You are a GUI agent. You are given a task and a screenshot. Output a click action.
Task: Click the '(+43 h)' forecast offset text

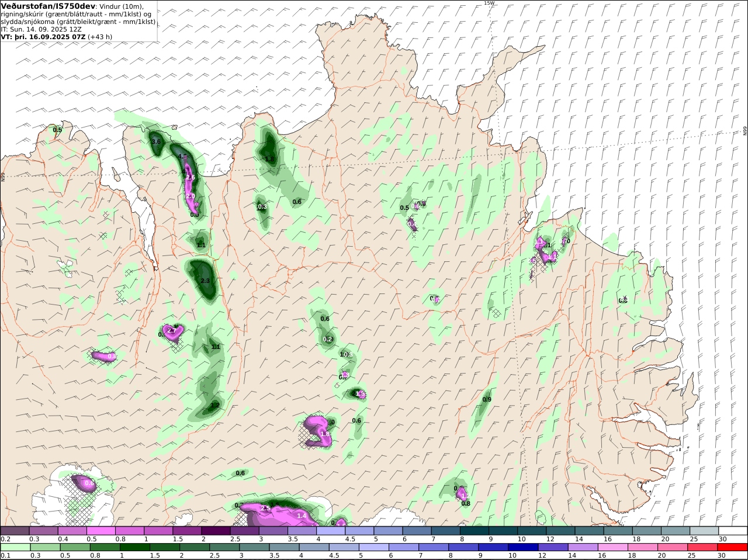coord(100,36)
